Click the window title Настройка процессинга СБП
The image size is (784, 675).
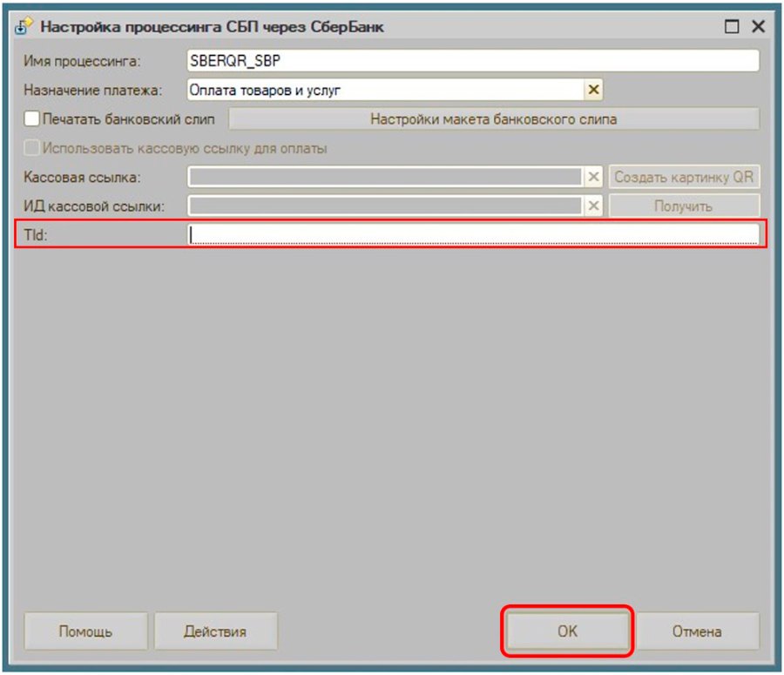pyautogui.click(x=212, y=26)
